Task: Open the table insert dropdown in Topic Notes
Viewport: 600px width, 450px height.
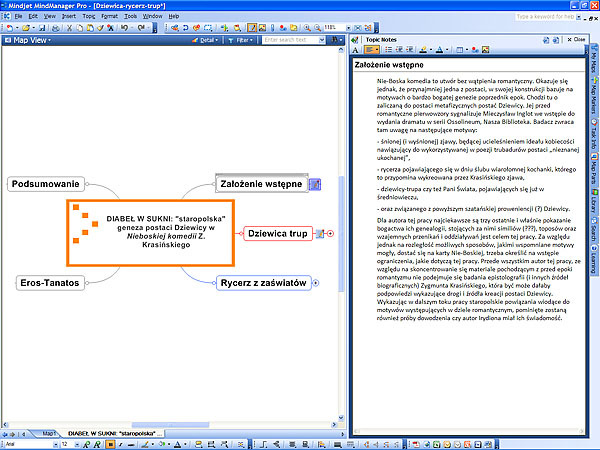Action: [x=467, y=50]
